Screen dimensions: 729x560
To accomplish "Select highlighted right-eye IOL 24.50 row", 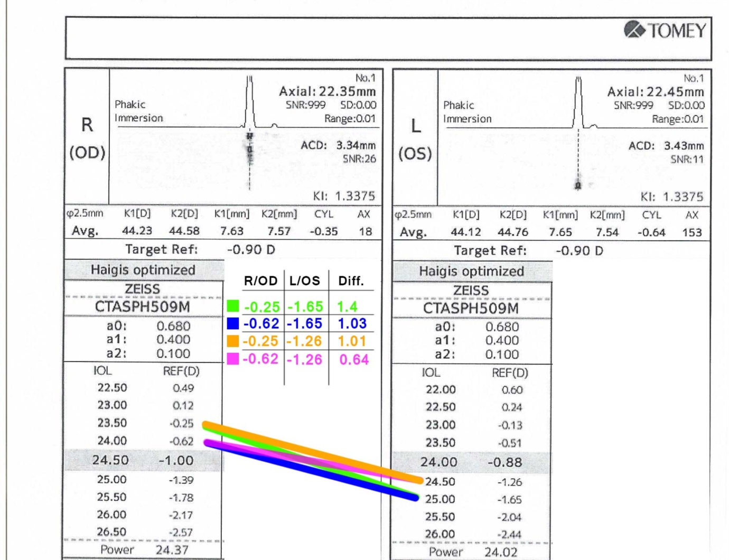I will tap(143, 460).
